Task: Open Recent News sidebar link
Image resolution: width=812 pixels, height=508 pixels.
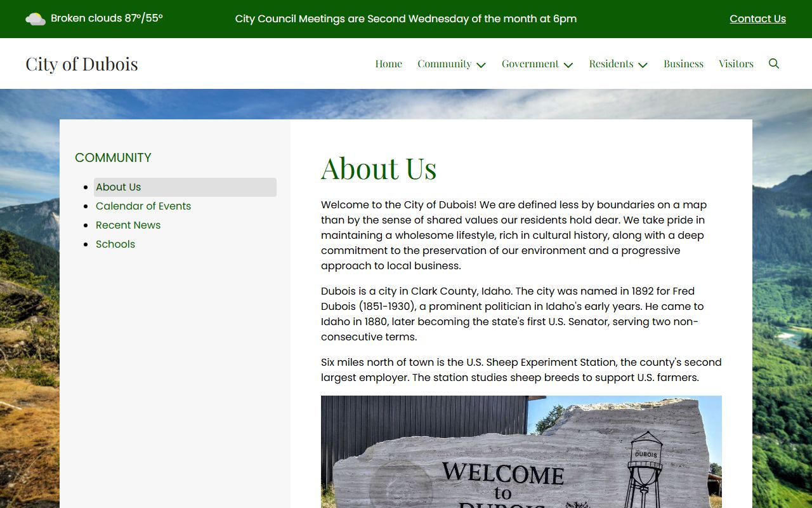Action: (128, 225)
